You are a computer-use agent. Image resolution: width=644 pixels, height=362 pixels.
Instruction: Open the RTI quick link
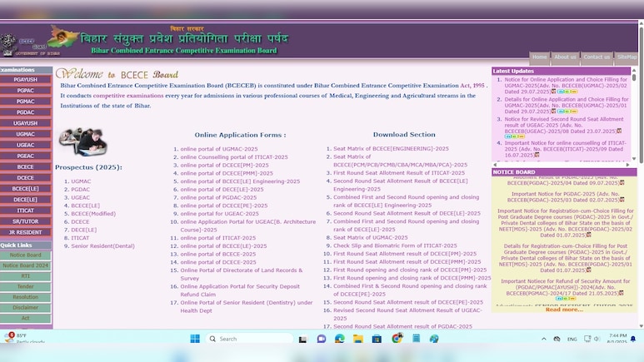coord(26,275)
